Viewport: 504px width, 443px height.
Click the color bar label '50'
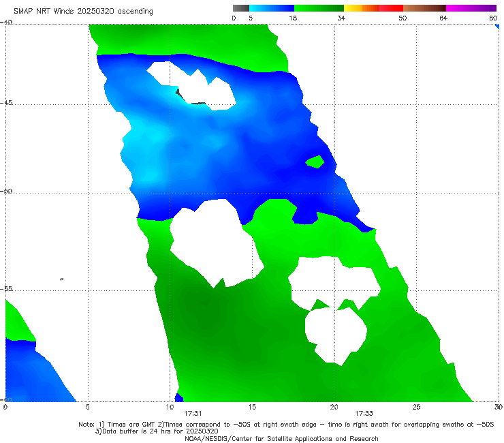coord(403,18)
